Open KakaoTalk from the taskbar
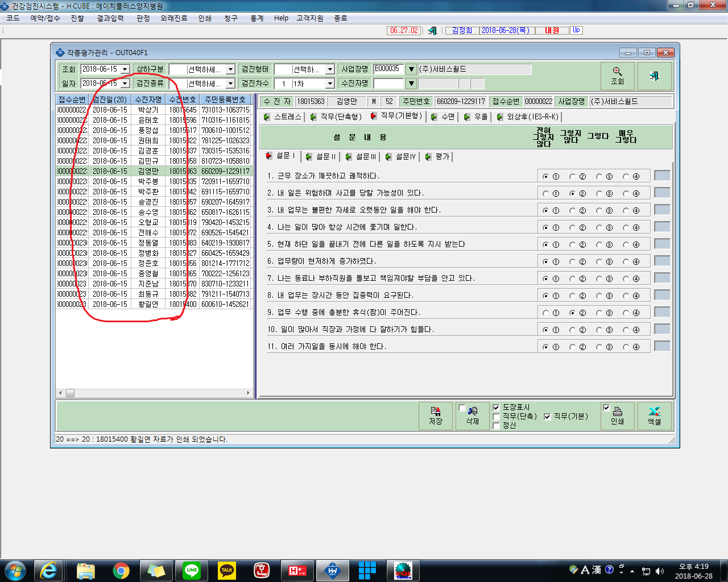This screenshot has height=582, width=728. coord(227,570)
